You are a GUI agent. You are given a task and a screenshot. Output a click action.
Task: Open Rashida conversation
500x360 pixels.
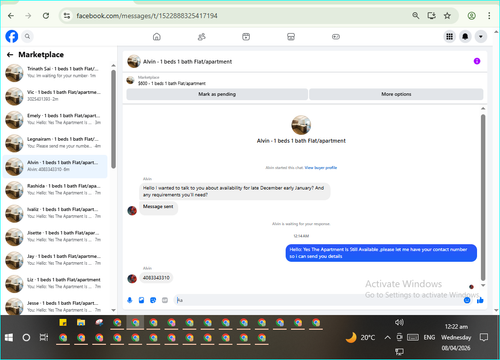tap(55, 190)
